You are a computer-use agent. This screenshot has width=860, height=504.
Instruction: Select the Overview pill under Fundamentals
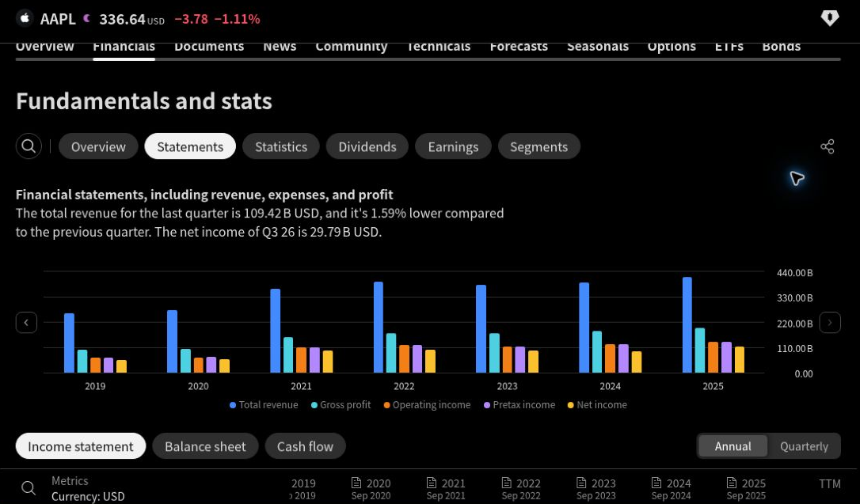coord(98,146)
